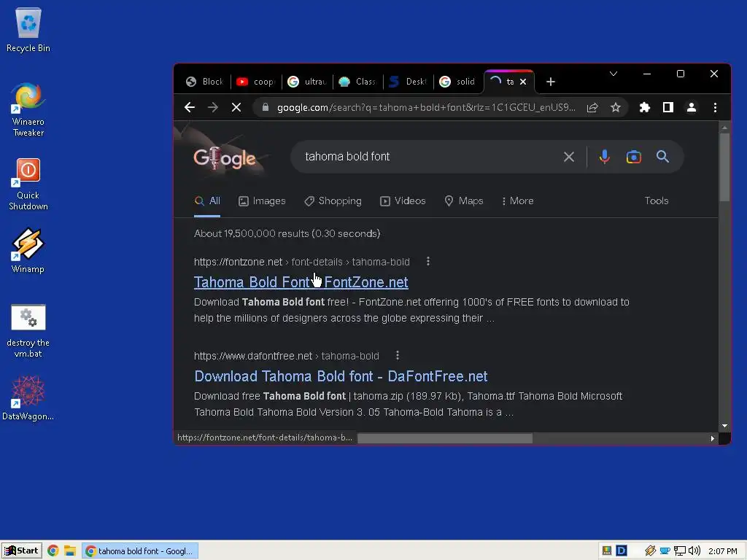The image size is (747, 560).
Task: Share this page via share icon
Action: [592, 108]
